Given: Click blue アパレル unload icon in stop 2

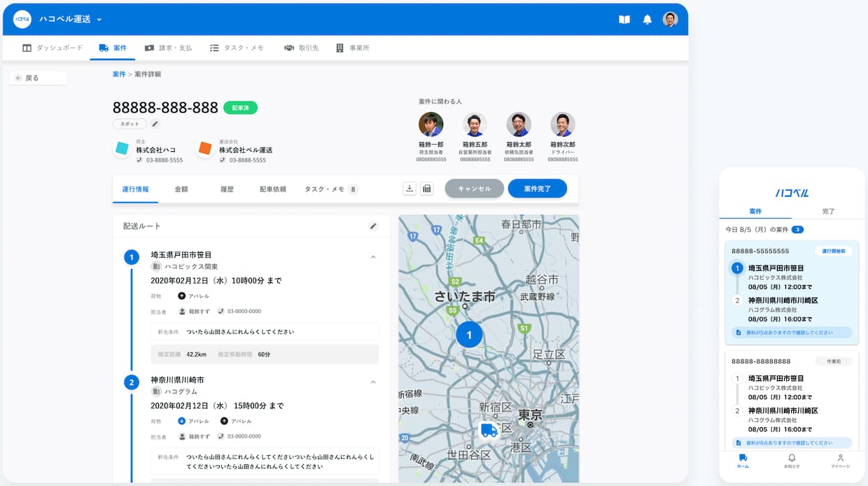Looking at the screenshot, I should [x=182, y=421].
